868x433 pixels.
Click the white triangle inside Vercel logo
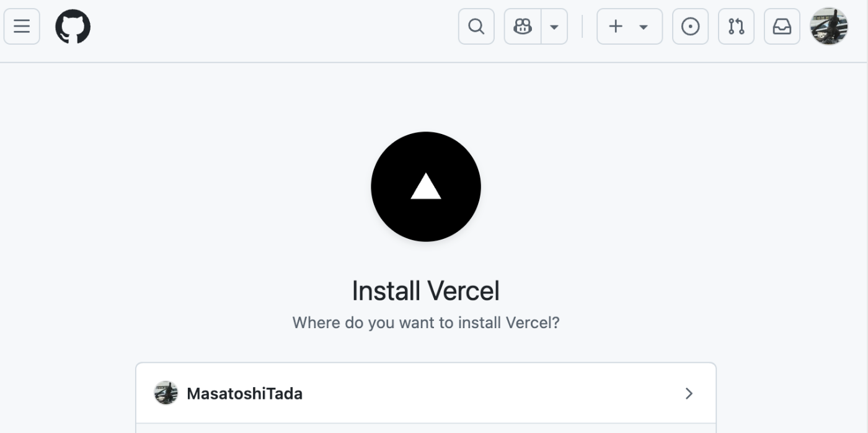click(426, 187)
